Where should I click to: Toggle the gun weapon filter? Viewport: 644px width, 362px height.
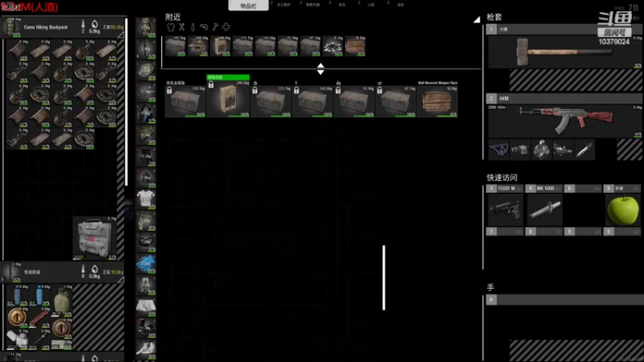[x=204, y=27]
